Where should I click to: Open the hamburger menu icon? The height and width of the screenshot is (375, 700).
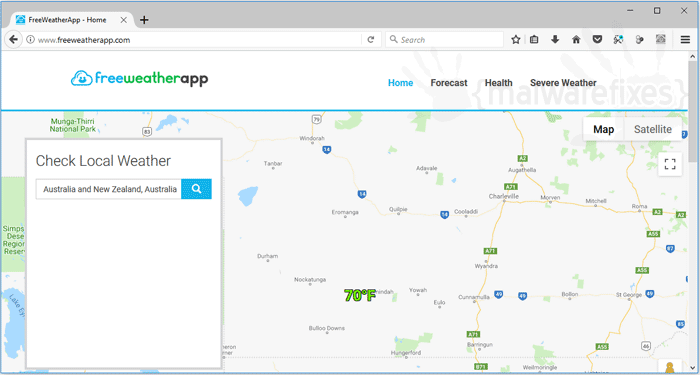click(x=685, y=40)
